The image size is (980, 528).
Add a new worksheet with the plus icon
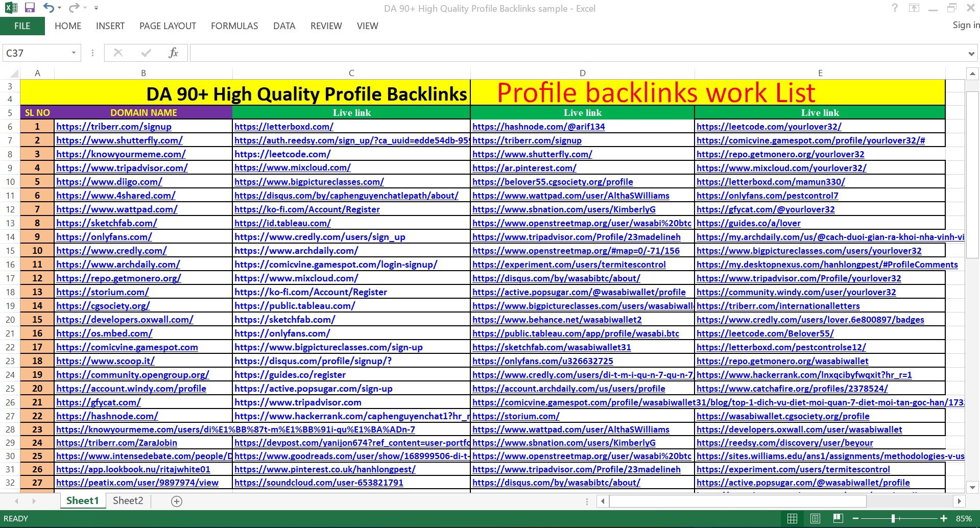coord(176,501)
